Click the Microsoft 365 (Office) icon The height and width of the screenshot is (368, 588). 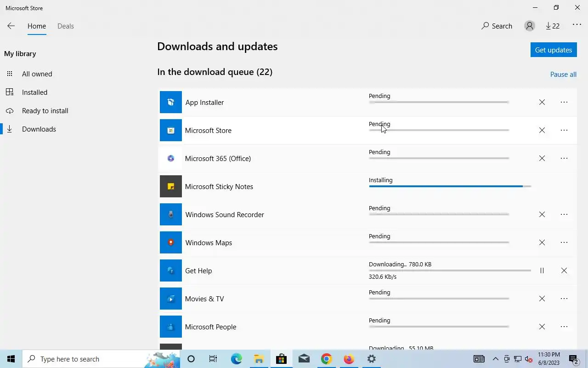[171, 158]
